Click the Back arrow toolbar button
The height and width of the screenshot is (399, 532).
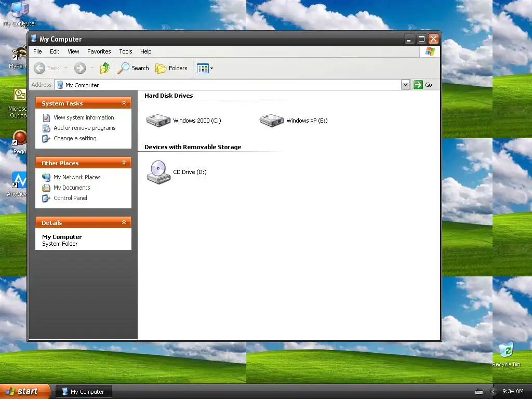tap(46, 68)
